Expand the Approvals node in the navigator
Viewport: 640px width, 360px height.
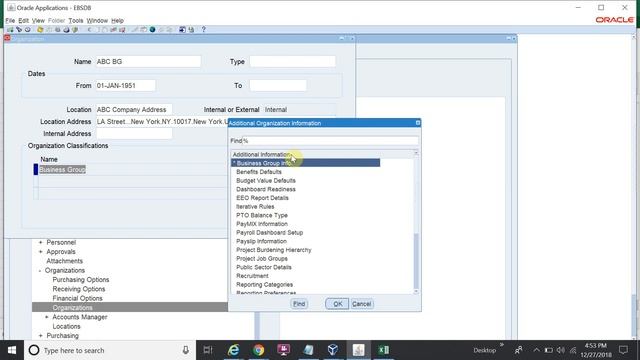click(40, 252)
